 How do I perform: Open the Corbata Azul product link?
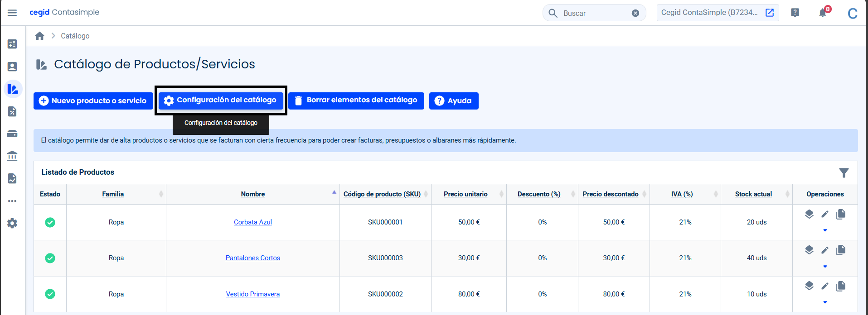253,222
